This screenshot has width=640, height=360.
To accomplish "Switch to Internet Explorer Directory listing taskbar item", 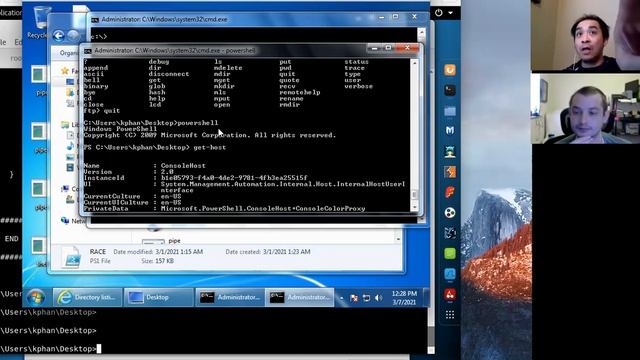I will [x=87, y=297].
